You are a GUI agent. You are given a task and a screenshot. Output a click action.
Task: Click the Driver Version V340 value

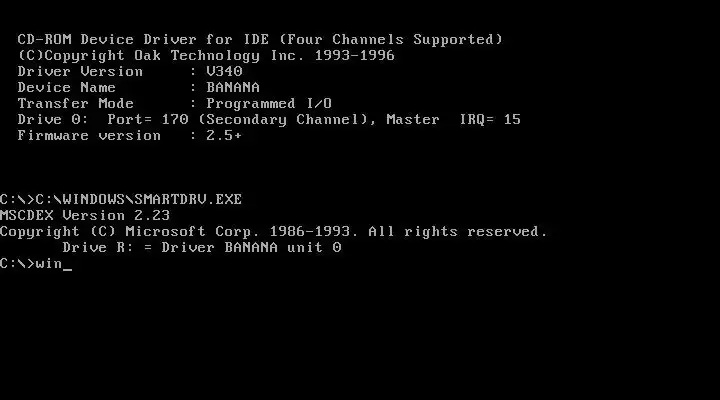[224, 71]
